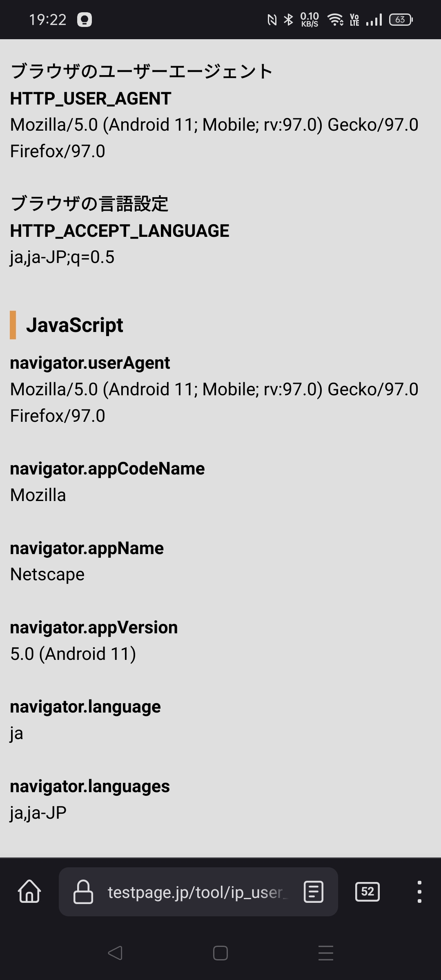
Task: Tap the Firefox home button
Action: [x=29, y=891]
